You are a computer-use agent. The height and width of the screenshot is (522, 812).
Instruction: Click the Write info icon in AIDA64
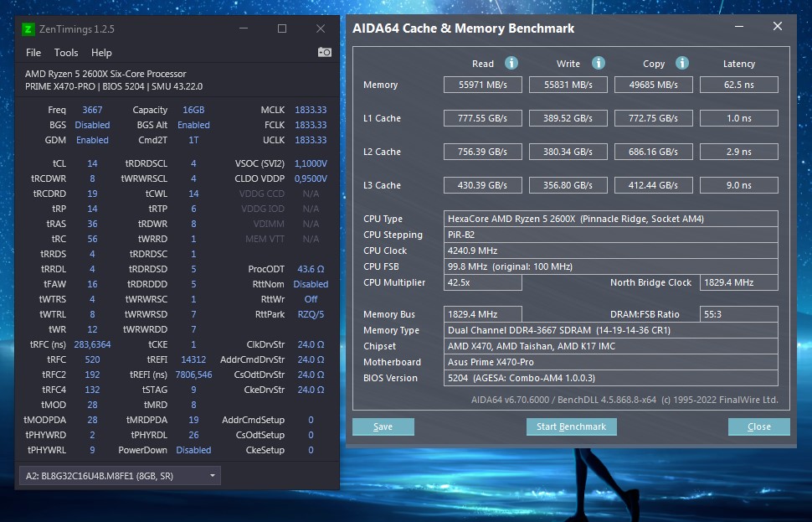click(599, 63)
